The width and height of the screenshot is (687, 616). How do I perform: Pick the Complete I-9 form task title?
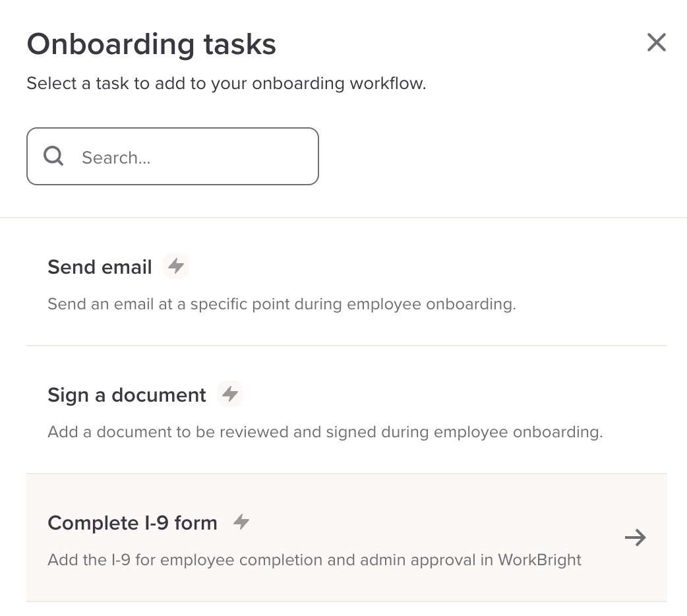(x=132, y=523)
